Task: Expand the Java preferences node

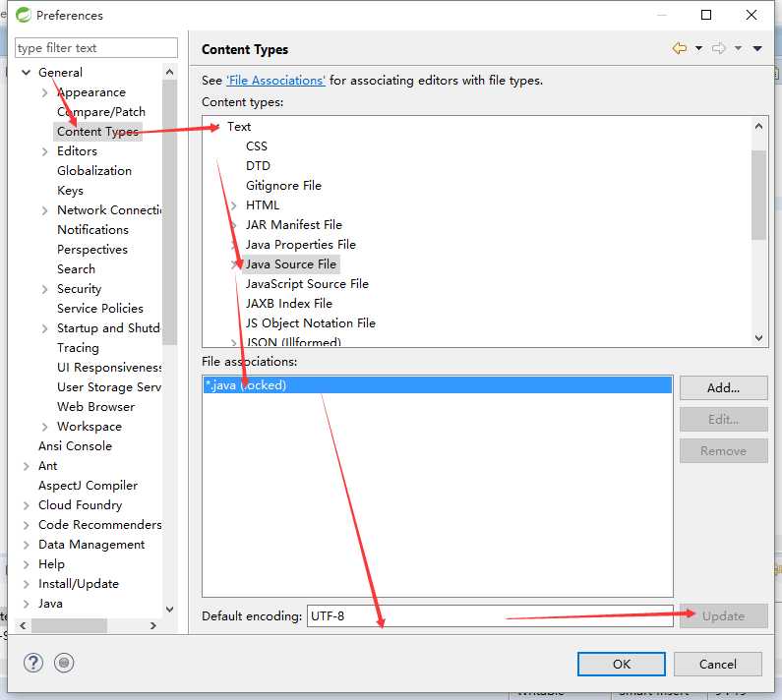Action: coord(26,604)
